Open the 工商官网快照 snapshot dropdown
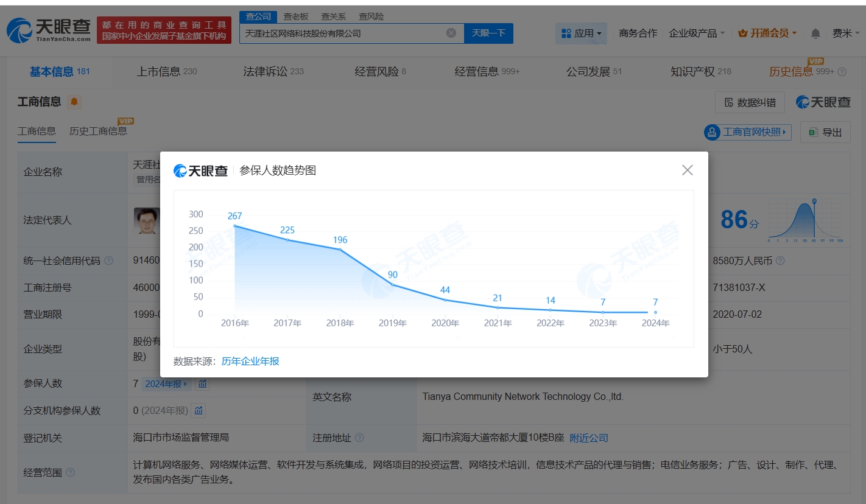 tap(747, 132)
